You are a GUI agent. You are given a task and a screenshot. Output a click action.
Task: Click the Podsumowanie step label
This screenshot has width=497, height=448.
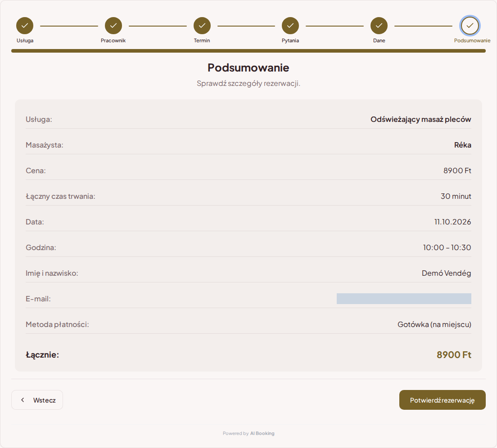coord(472,40)
